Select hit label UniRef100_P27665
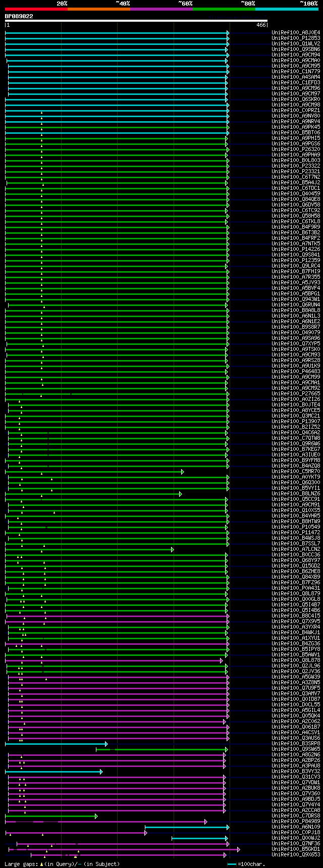The height and width of the screenshot is (868, 323). coord(296,393)
